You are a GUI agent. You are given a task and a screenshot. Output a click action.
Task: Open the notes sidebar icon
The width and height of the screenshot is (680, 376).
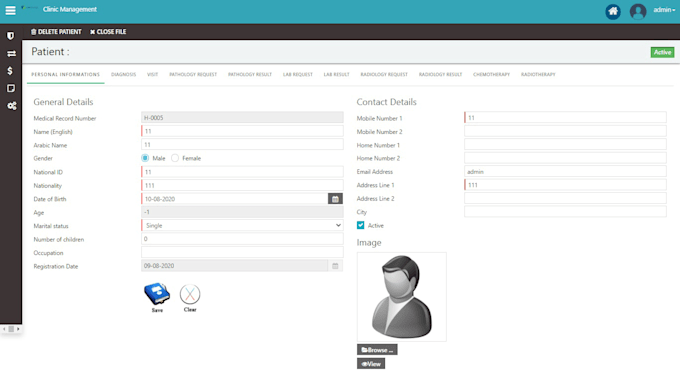click(11, 88)
